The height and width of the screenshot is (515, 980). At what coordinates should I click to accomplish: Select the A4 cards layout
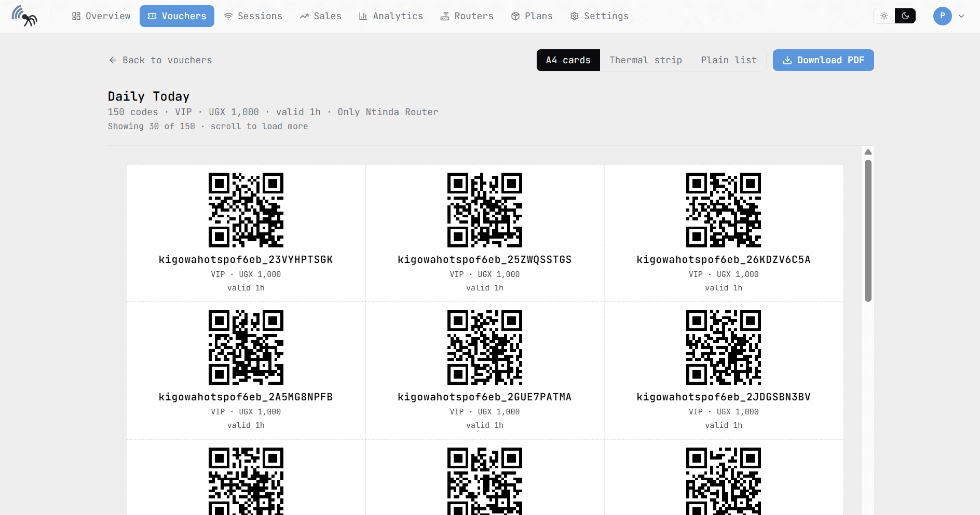(x=568, y=60)
